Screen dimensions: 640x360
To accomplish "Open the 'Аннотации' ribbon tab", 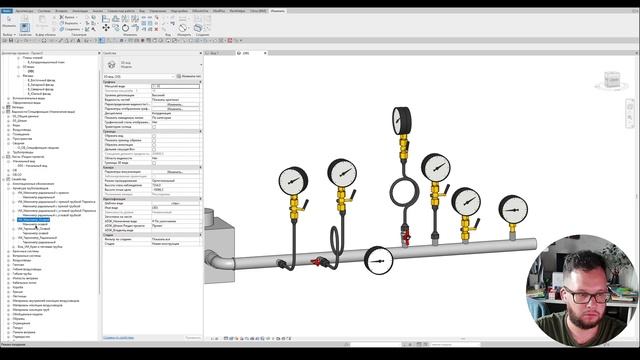I will [x=80, y=11].
